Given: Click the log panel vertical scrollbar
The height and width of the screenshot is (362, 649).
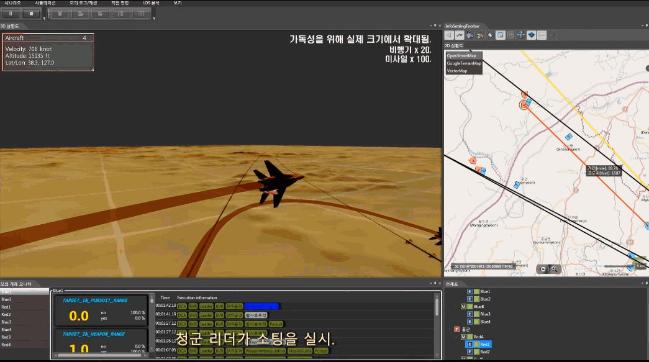Looking at the screenshot, I should click(x=437, y=325).
